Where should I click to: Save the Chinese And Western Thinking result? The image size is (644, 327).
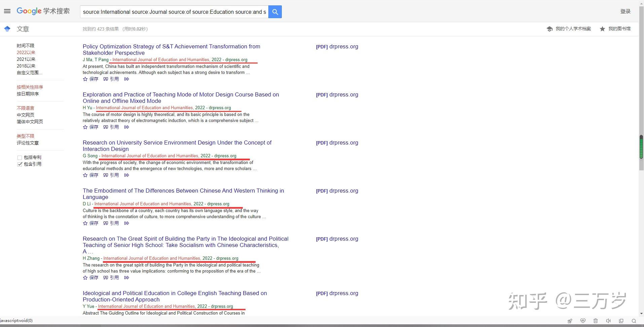pyautogui.click(x=90, y=223)
